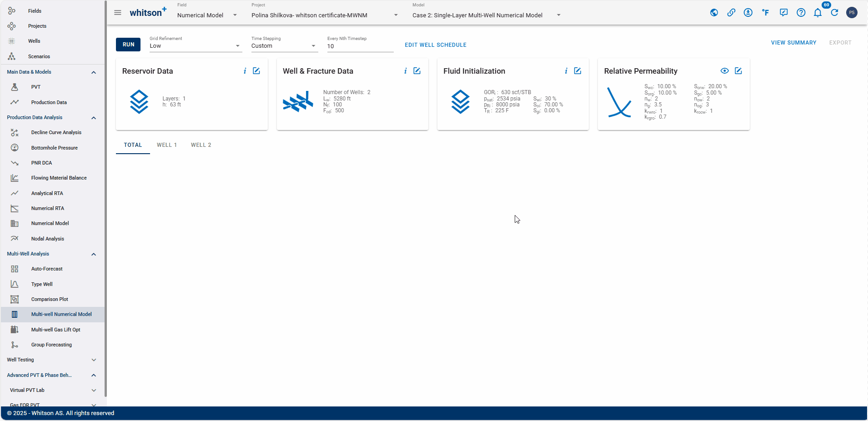Open Bottomhole Pressure module
The width and height of the screenshot is (868, 421).
tap(52, 148)
